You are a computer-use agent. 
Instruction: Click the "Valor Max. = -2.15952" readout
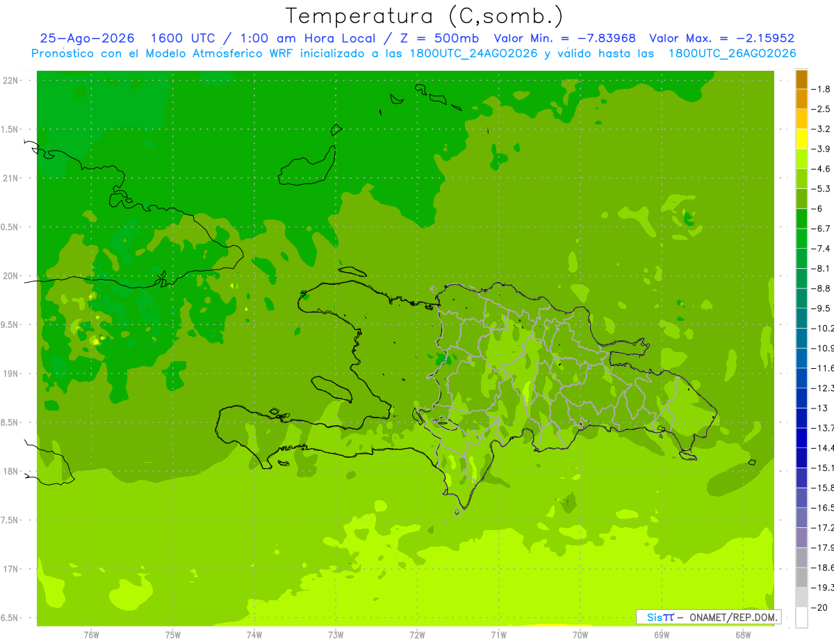[721, 38]
